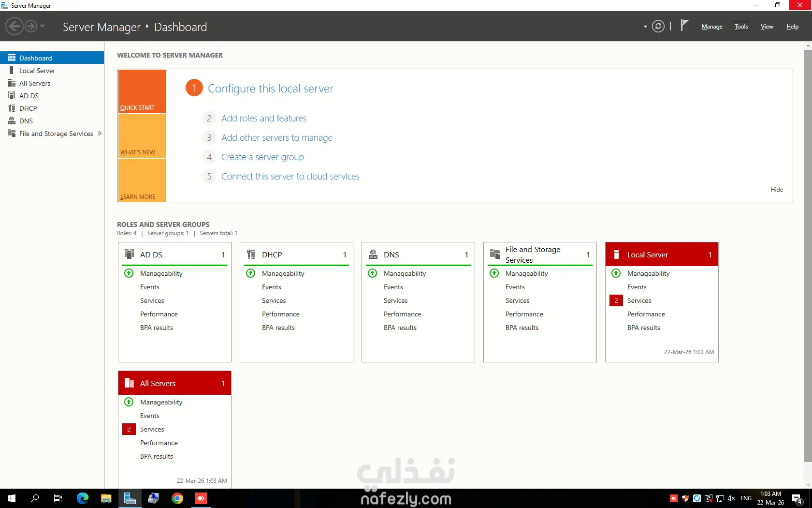Open BPA results in the AD DS tile
The image size is (812, 508).
pyautogui.click(x=157, y=328)
